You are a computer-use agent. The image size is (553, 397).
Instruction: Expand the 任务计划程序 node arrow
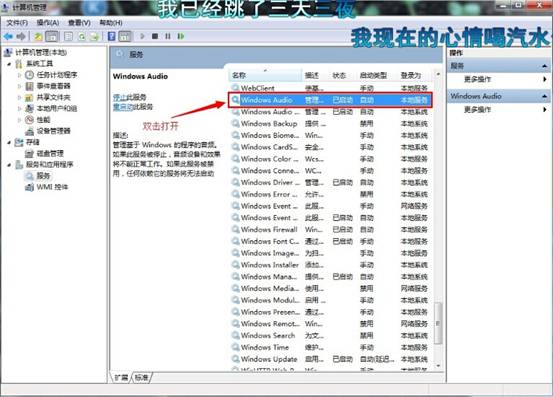[19, 75]
